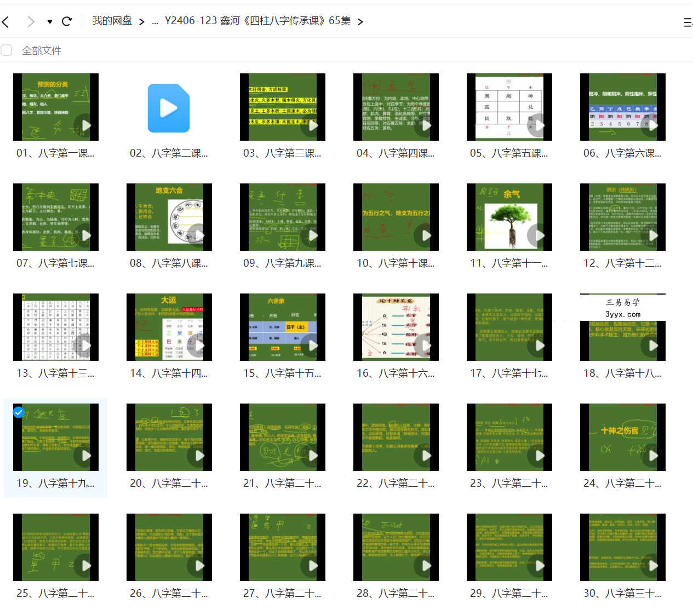The image size is (693, 616).
Task: Select file name 24、八字第二十...
Action: pos(622,483)
